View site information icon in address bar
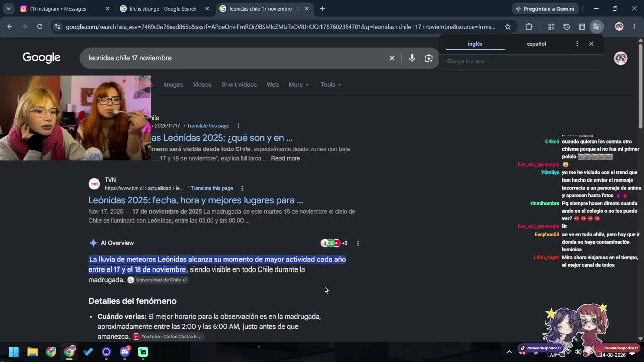Image resolution: width=644 pixels, height=362 pixels. pos(57,27)
